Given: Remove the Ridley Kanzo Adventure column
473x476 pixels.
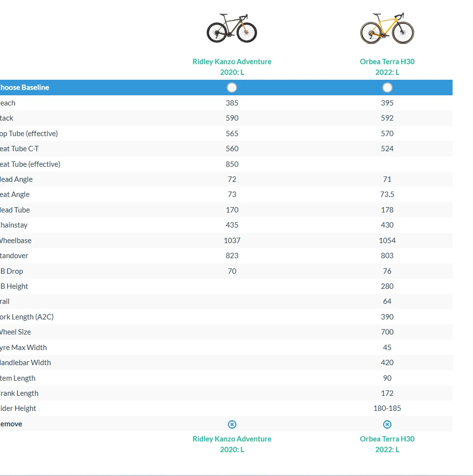Looking at the screenshot, I should coord(232,424).
